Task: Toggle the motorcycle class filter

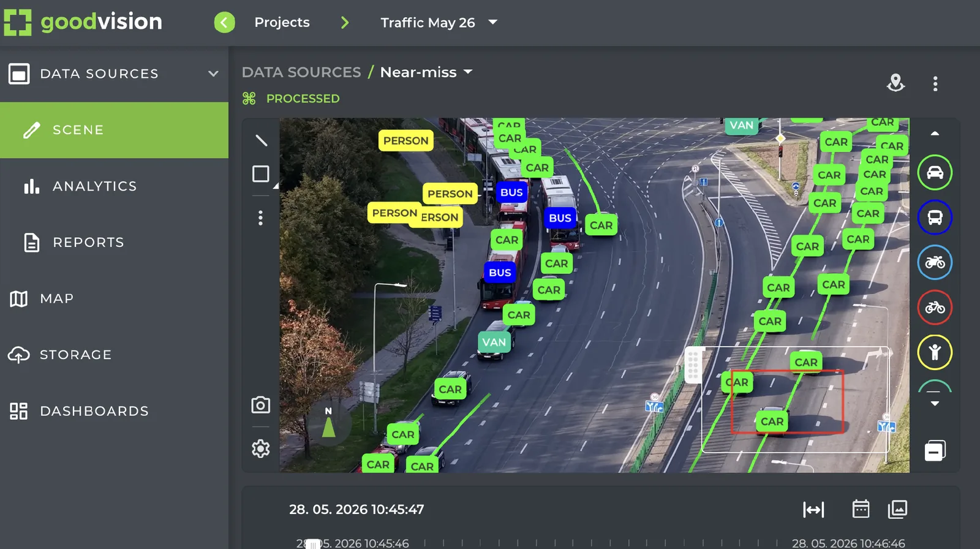Action: coord(935,262)
